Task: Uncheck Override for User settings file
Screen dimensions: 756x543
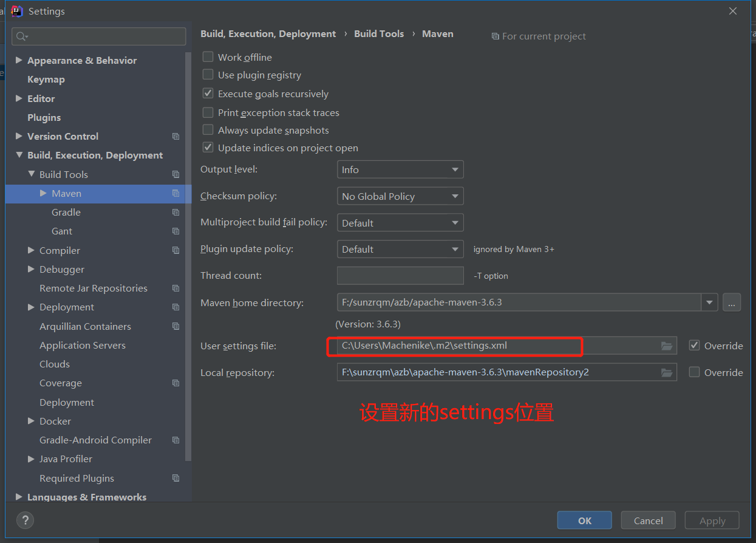Action: [x=694, y=345]
